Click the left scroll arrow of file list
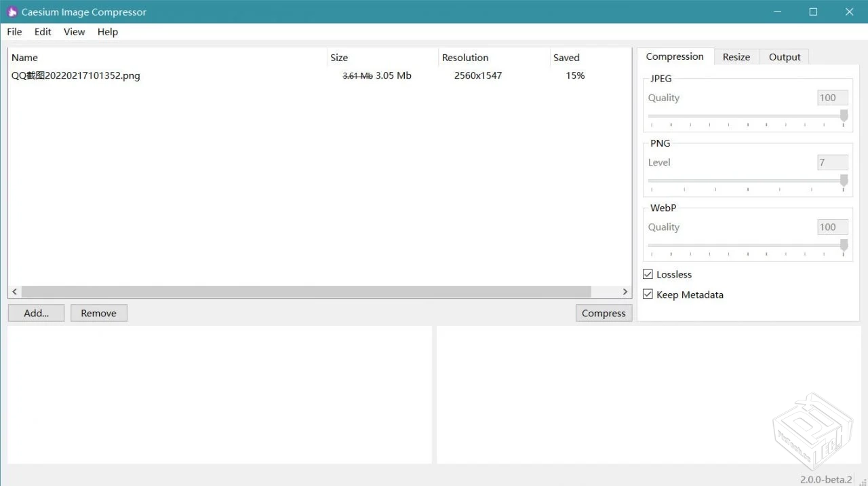 click(14, 292)
